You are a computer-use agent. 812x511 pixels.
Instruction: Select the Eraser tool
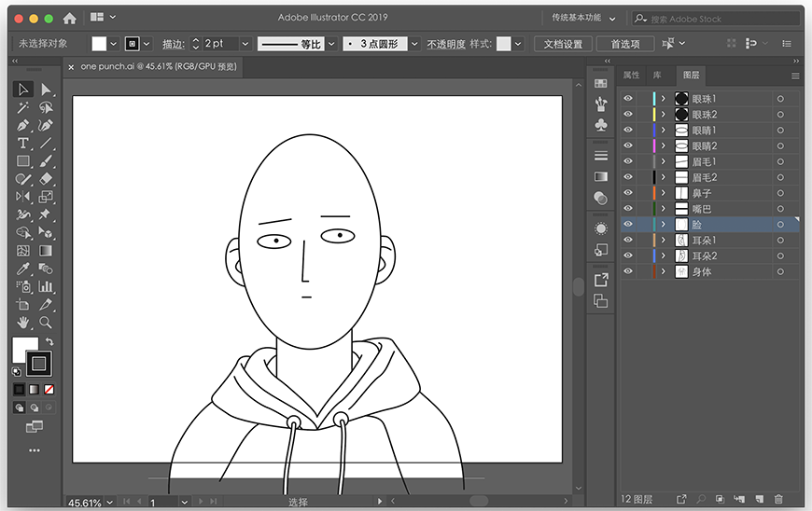pos(46,179)
